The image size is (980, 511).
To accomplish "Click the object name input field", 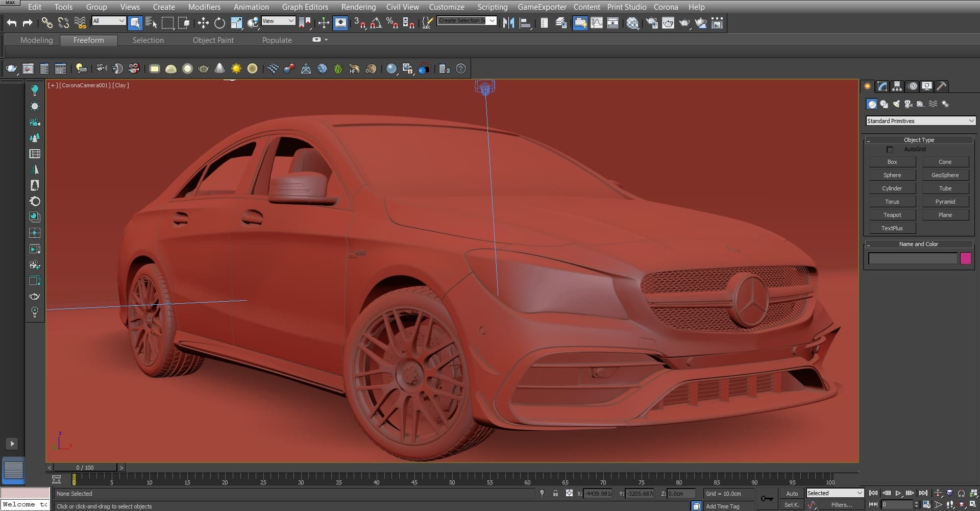I will pos(913,259).
